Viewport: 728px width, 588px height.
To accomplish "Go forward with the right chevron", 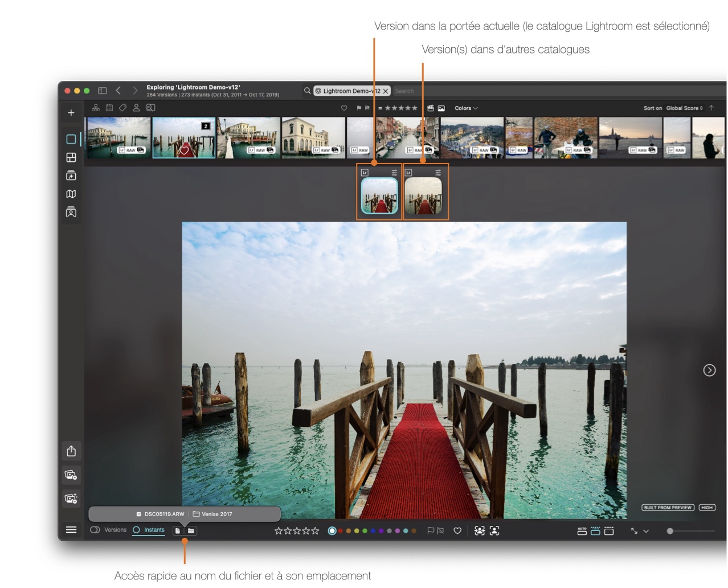I will coord(135,91).
